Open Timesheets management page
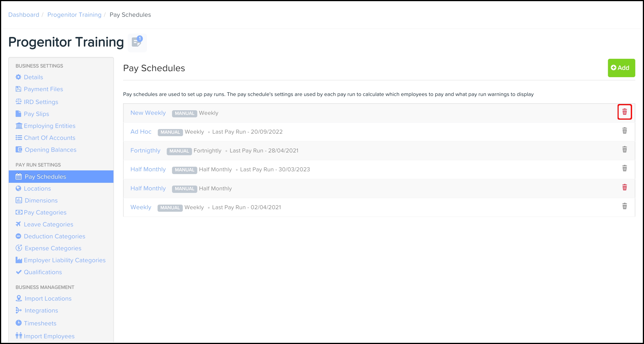The height and width of the screenshot is (344, 644). click(x=40, y=323)
